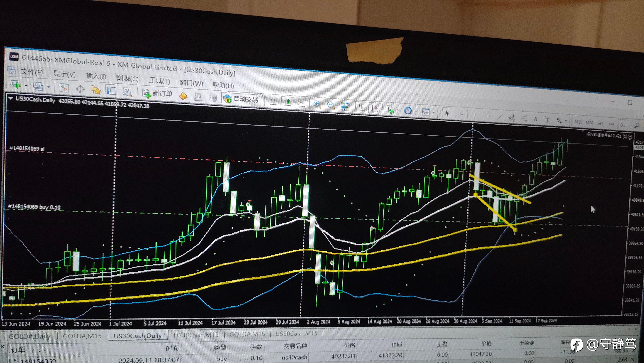Click the Zoom Out magnifier icon

point(331,106)
